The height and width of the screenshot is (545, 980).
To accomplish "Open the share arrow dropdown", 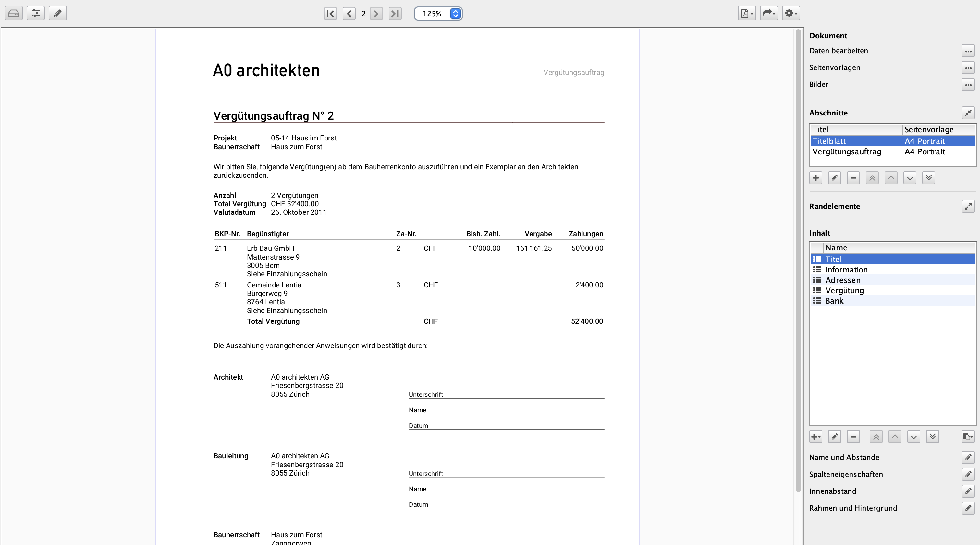I will (x=768, y=13).
